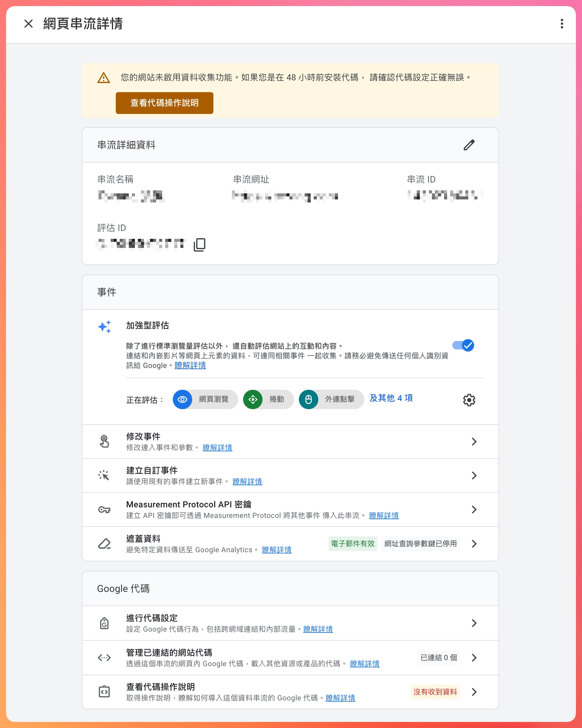Open the 及其他 4 項 link
The width and height of the screenshot is (582, 728).
(392, 399)
